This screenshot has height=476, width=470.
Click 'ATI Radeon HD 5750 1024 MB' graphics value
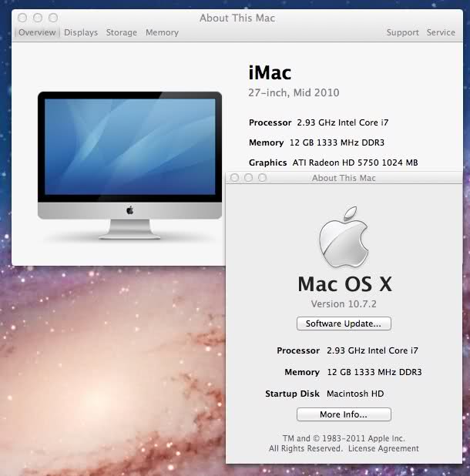[x=355, y=163]
